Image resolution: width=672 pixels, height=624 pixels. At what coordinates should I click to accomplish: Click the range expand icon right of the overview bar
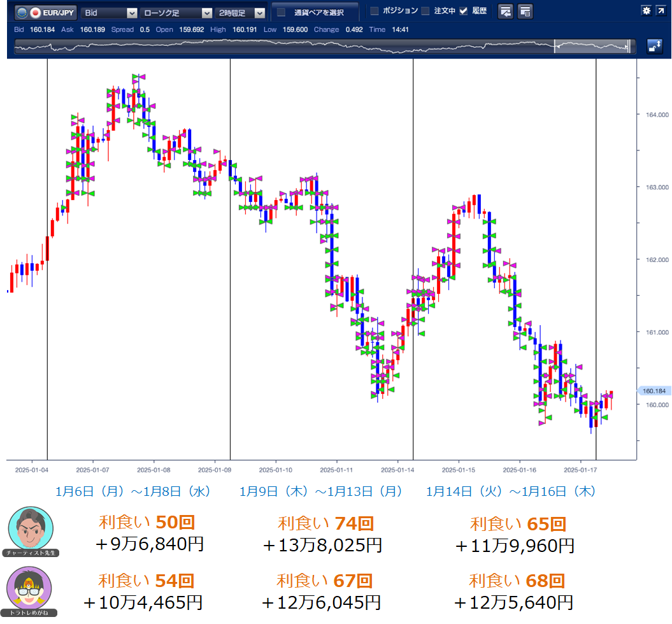click(x=654, y=45)
